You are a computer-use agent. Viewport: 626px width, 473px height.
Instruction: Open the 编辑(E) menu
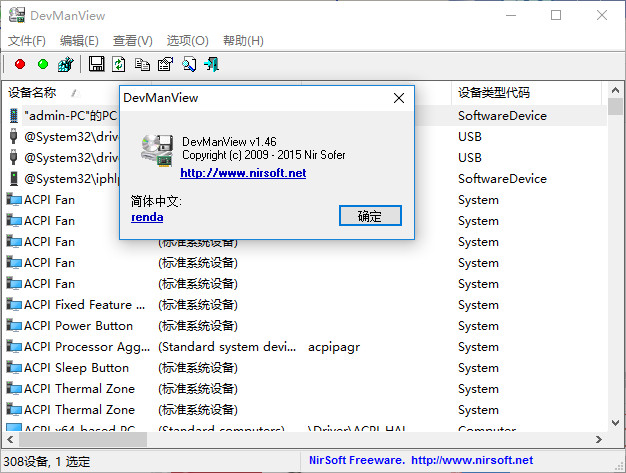79,41
